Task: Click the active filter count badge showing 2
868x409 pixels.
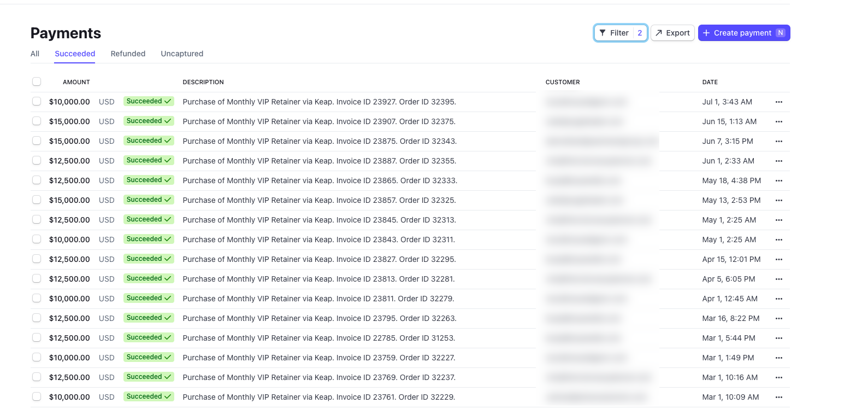Action: pos(640,33)
